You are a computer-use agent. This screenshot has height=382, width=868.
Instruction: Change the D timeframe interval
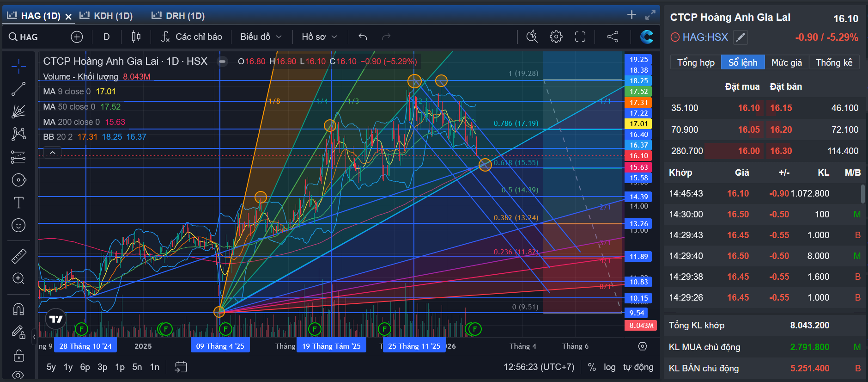(107, 37)
